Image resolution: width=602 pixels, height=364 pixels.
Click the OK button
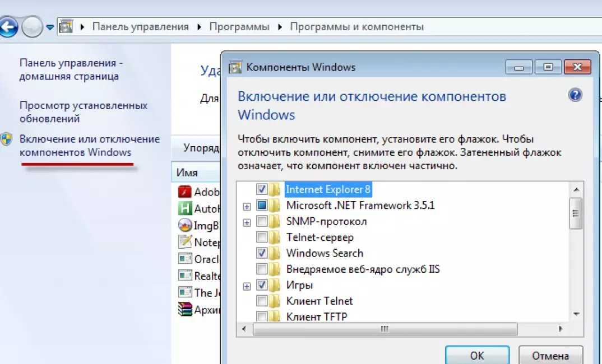[x=477, y=356]
